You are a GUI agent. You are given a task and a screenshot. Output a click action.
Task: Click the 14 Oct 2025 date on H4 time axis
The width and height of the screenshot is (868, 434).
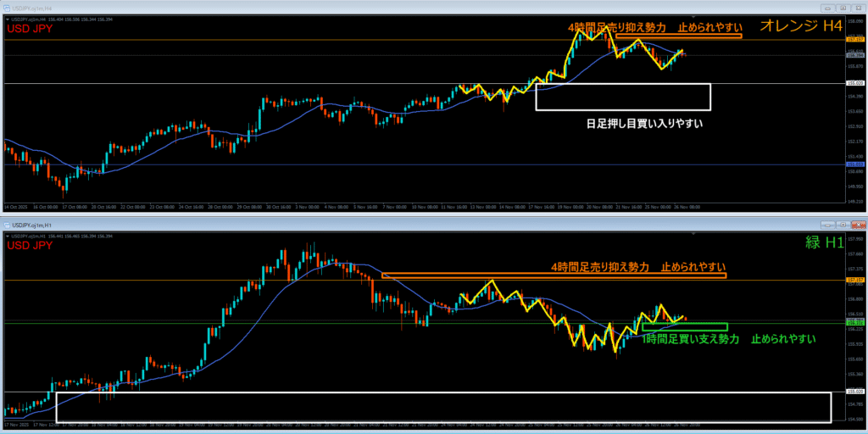coord(14,207)
